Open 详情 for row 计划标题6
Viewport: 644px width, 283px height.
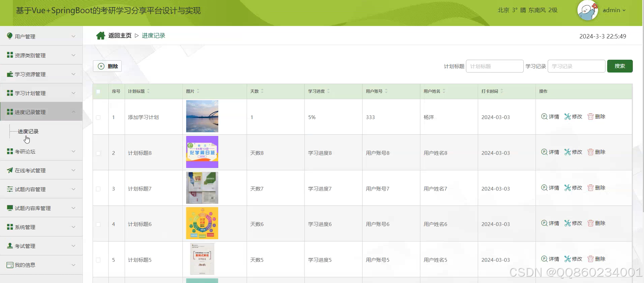coord(550,223)
